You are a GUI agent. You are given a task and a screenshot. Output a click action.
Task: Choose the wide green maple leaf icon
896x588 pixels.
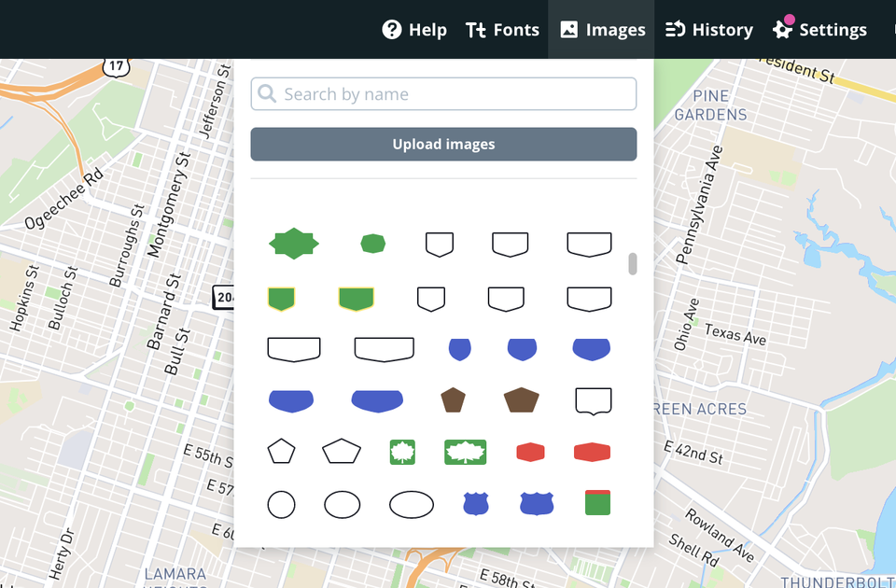click(465, 453)
